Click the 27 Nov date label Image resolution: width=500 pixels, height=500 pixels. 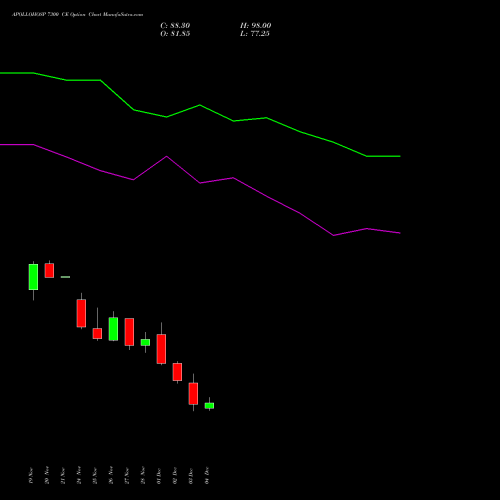click(x=127, y=476)
